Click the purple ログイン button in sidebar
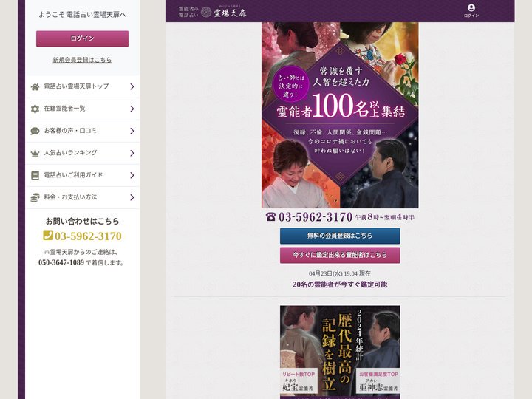This screenshot has width=532, height=399. [x=82, y=38]
